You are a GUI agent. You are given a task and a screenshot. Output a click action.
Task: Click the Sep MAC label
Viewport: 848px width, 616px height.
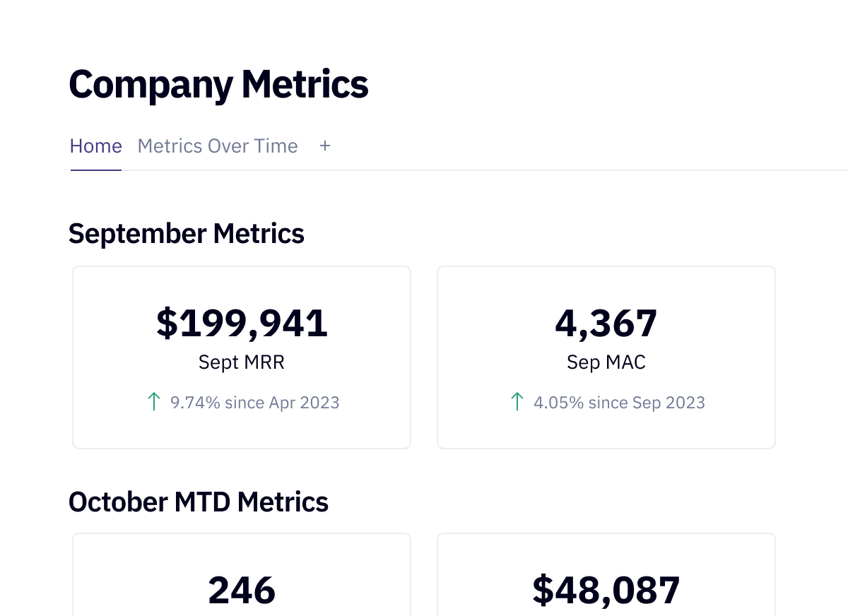tap(606, 362)
